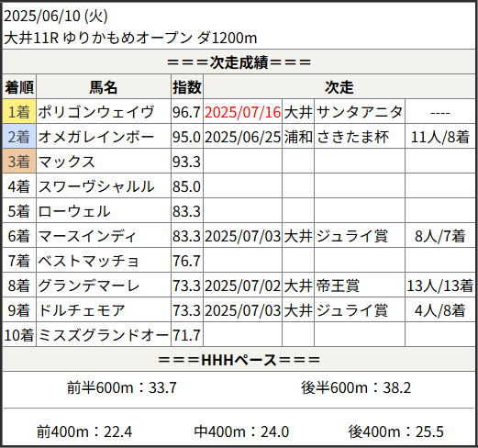Click the 馬名 column header

104,87
